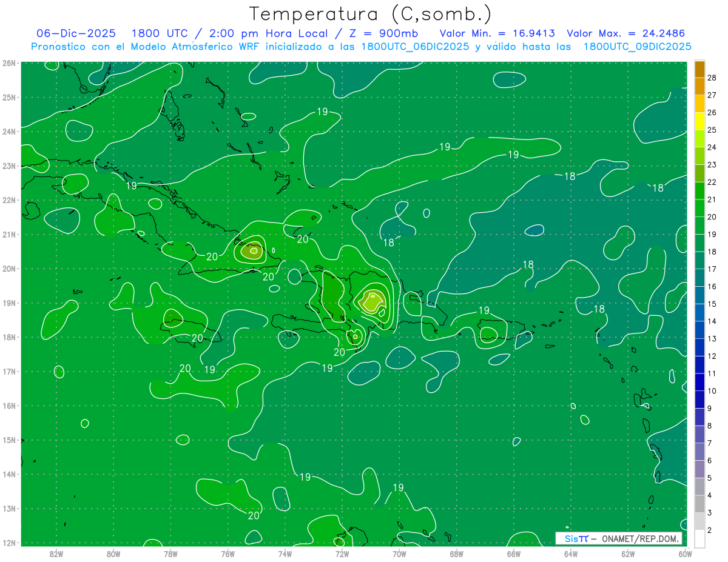Click color scale value '21'
This screenshot has height=562, width=728.
click(x=712, y=199)
